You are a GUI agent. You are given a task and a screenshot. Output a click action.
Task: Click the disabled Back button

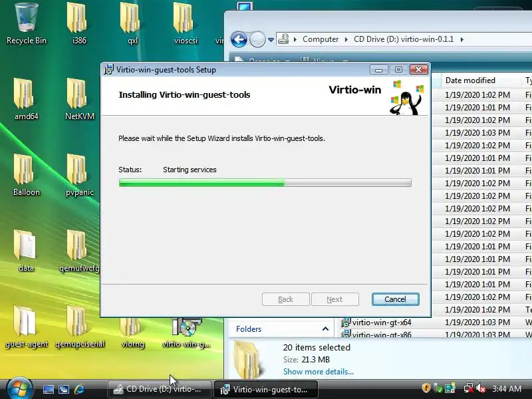286,299
